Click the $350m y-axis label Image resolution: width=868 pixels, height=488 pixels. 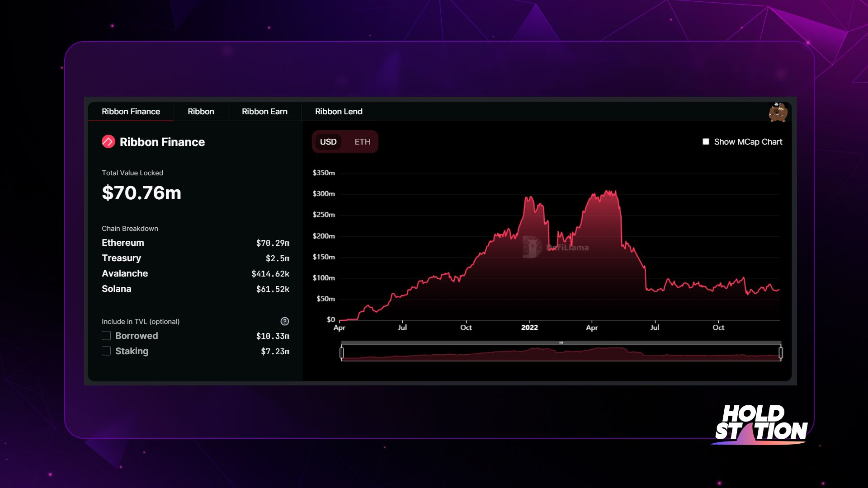click(324, 173)
